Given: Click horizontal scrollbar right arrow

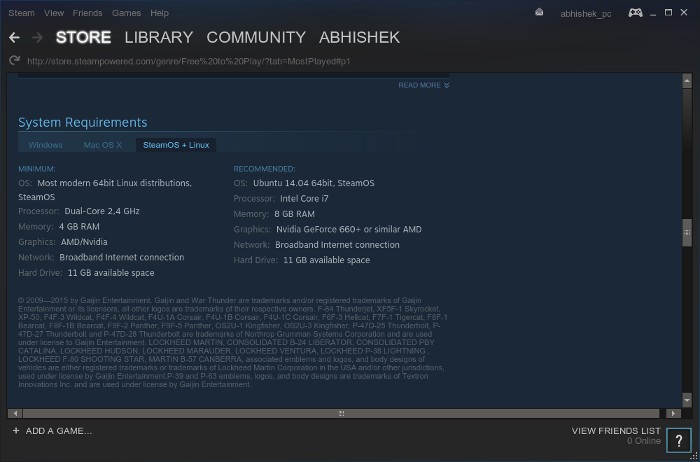Looking at the screenshot, I should tap(674, 414).
